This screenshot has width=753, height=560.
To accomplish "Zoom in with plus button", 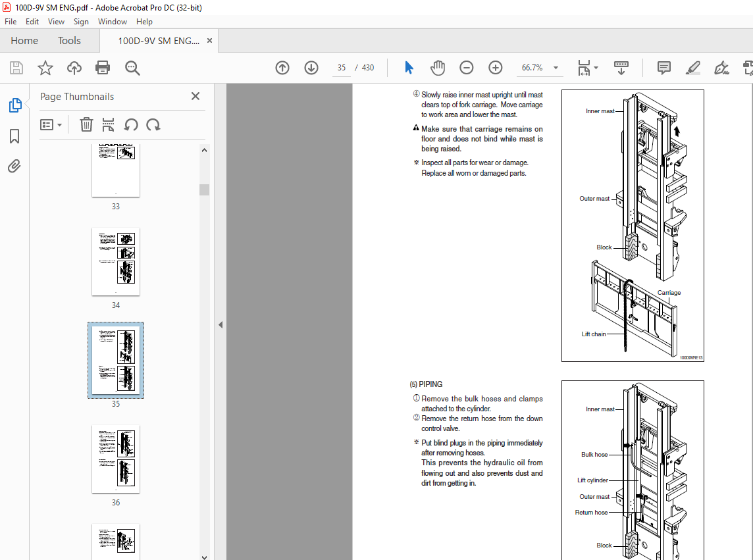I will (x=495, y=68).
